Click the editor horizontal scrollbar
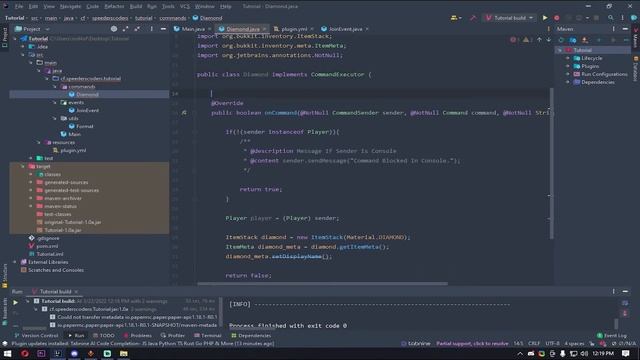Viewport: 640px width, 360px height. [x=322, y=284]
